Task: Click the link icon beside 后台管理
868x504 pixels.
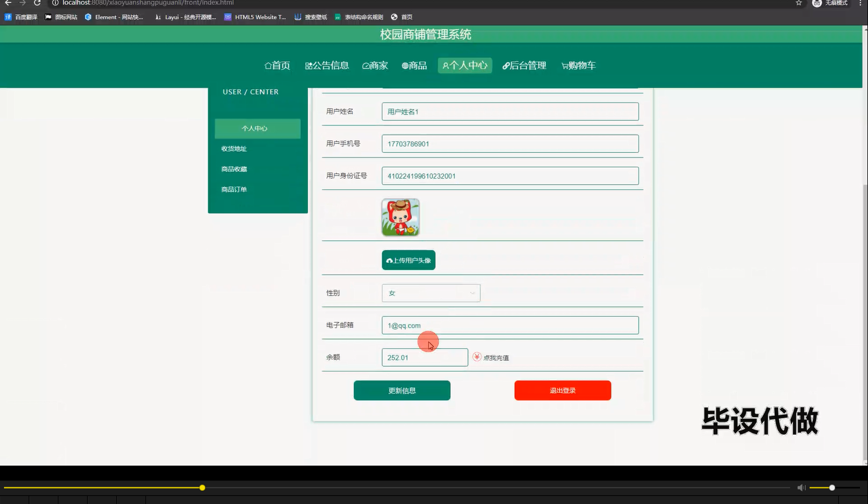Action: point(505,65)
